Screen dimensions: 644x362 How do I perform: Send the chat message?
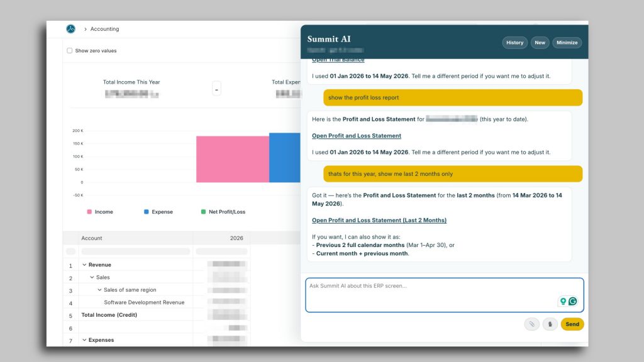click(x=572, y=324)
